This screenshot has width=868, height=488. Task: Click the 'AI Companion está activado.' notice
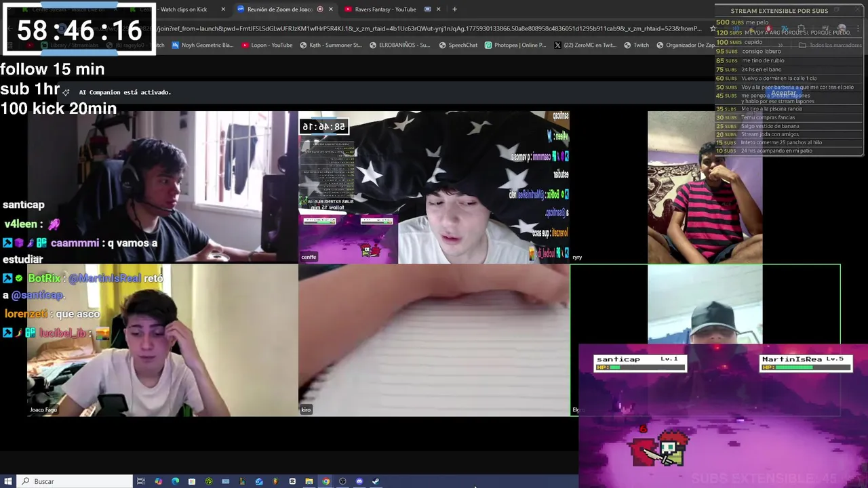coord(125,92)
